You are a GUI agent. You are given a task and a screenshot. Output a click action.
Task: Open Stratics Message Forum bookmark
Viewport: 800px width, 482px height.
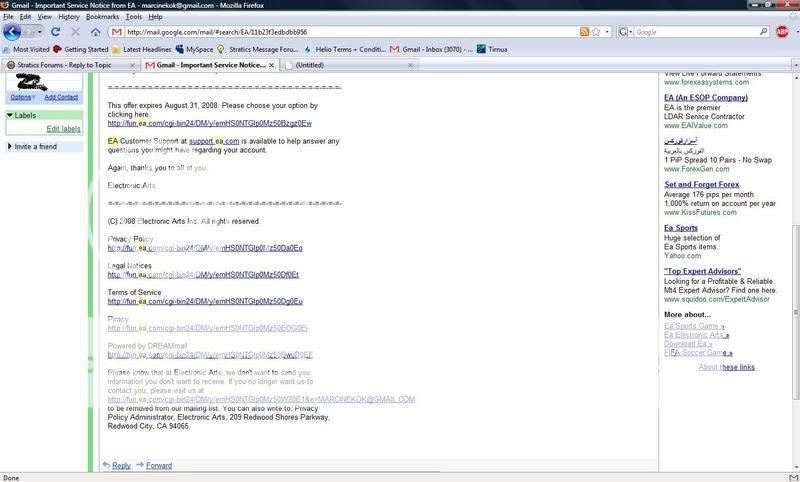point(258,49)
